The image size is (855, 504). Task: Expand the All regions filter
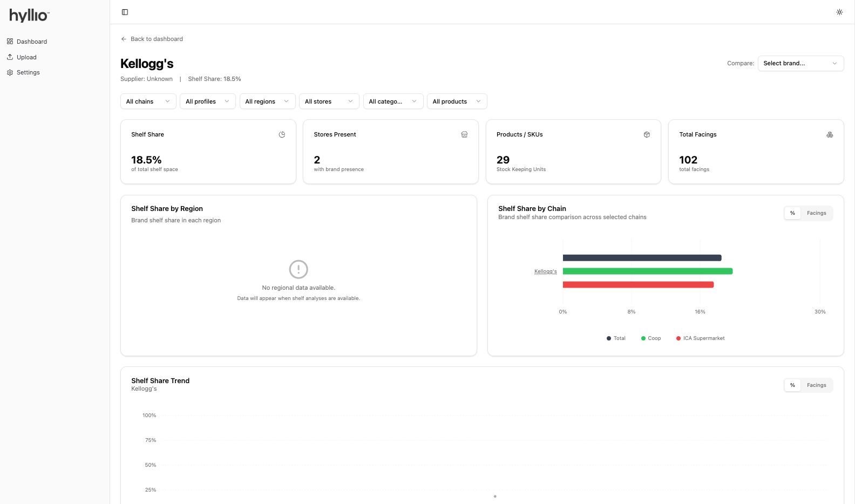267,101
